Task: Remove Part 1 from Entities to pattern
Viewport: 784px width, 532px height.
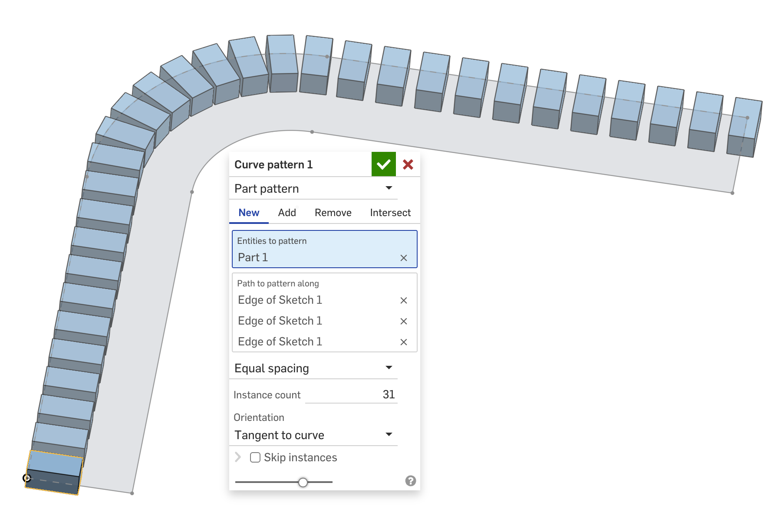Action: coord(404,258)
